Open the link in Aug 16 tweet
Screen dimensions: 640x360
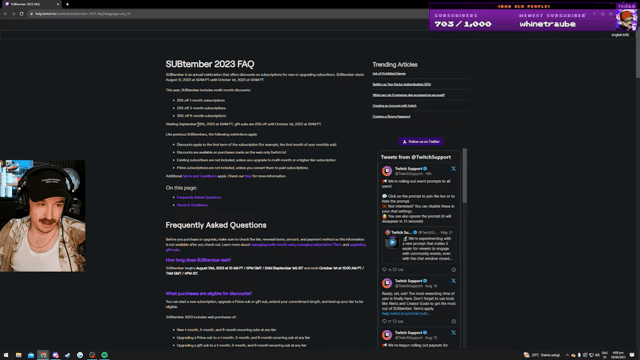[x=406, y=313]
